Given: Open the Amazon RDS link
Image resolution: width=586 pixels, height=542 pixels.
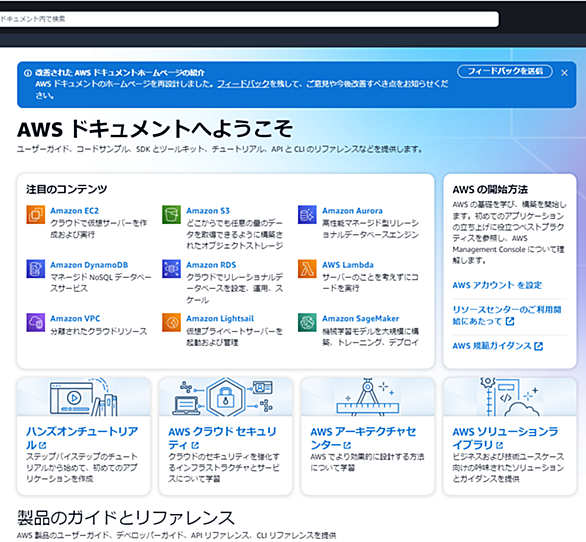Looking at the screenshot, I should click(211, 265).
